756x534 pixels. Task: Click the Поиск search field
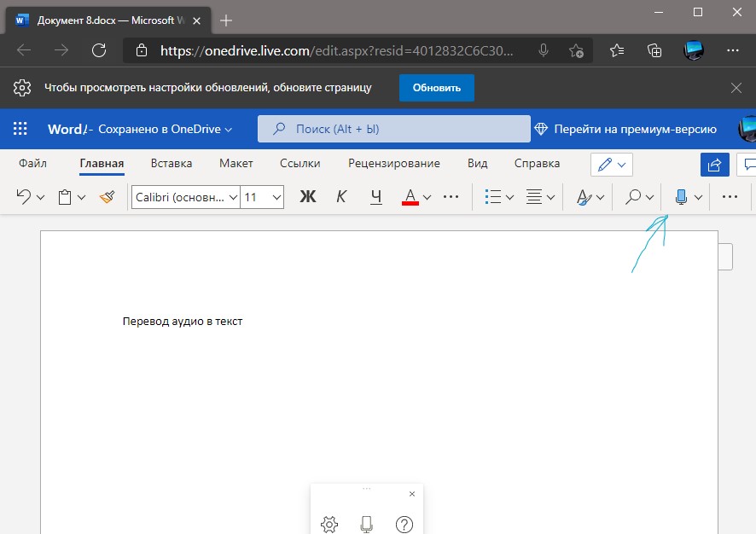394,130
